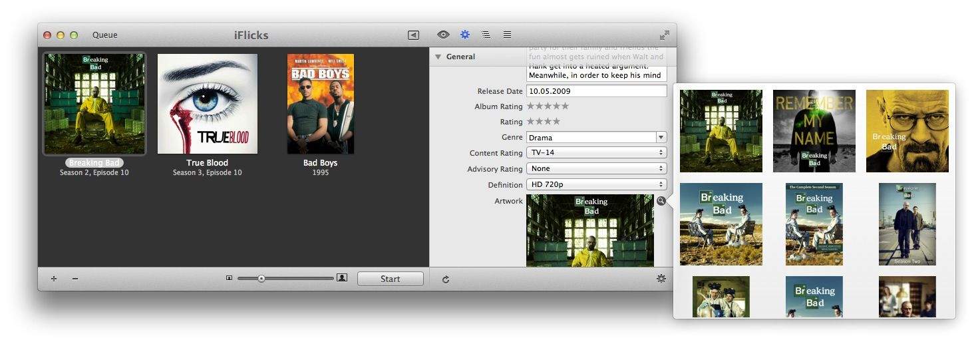Click the small thumbnail size icon
The width and height of the screenshot is (980, 346).
[229, 278]
